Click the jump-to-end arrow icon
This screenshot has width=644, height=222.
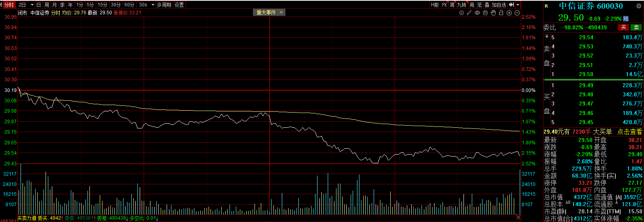(x=511, y=5)
